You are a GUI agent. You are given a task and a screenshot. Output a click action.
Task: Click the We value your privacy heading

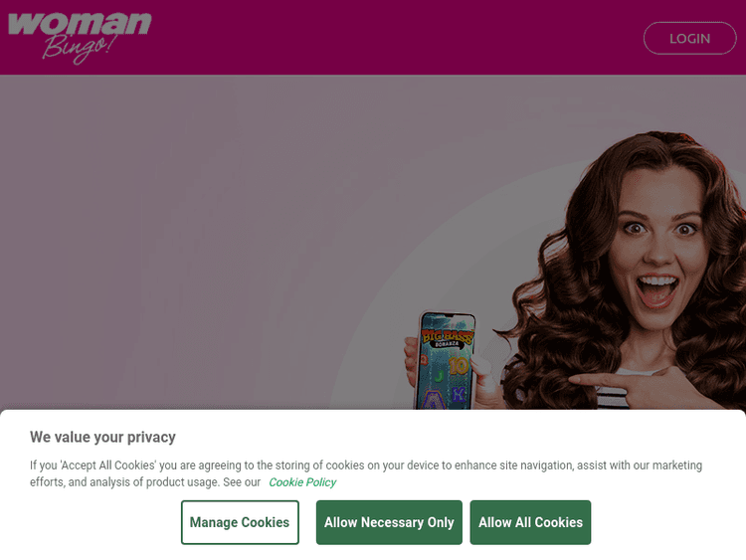[x=102, y=437]
